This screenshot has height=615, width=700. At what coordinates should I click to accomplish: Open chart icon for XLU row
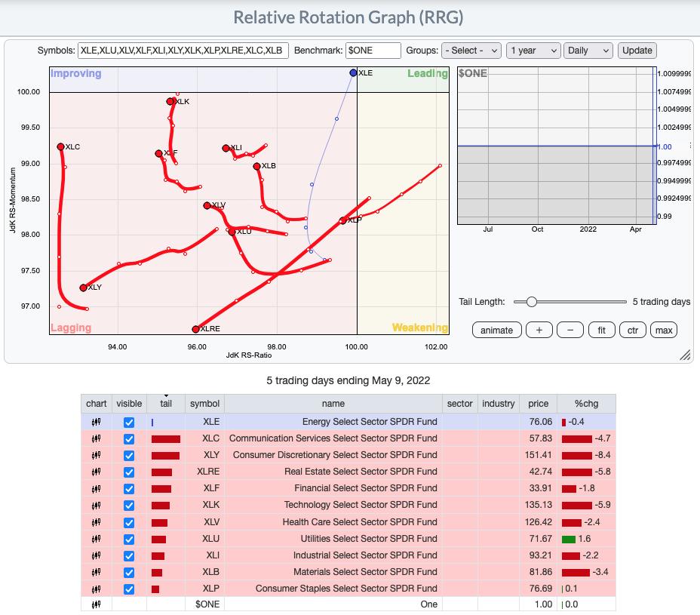click(x=96, y=539)
